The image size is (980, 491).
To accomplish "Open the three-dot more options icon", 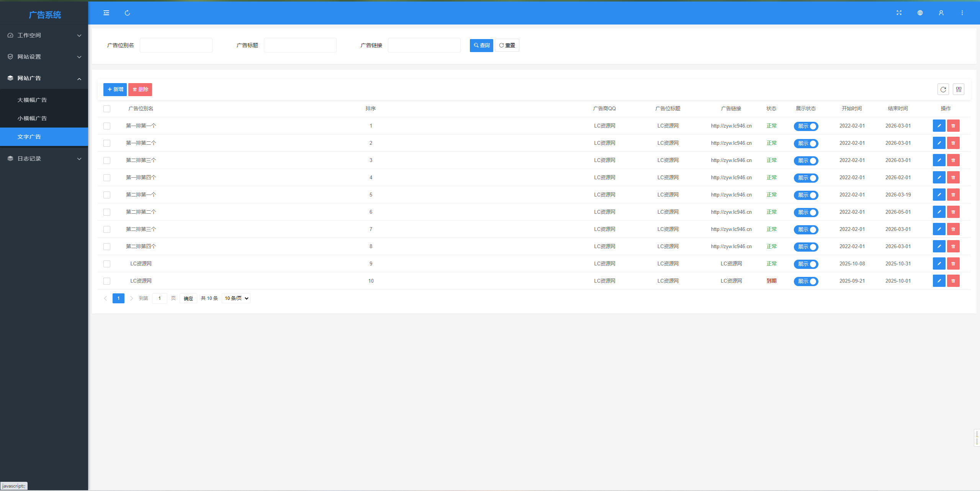I will point(962,13).
